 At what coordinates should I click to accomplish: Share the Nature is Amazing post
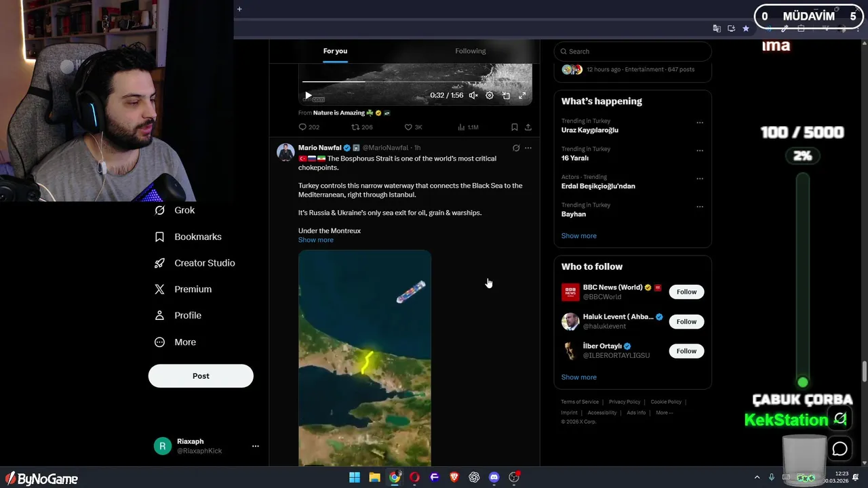(x=528, y=127)
